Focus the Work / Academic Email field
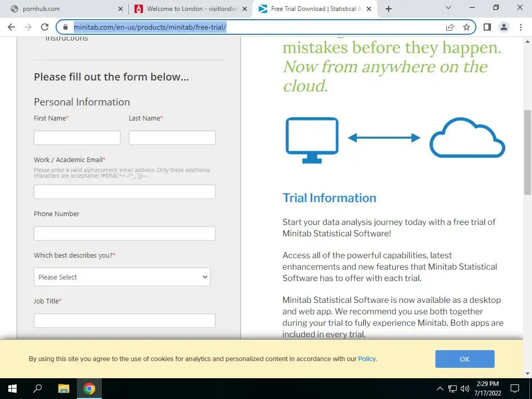The height and width of the screenshot is (399, 532). 125,192
